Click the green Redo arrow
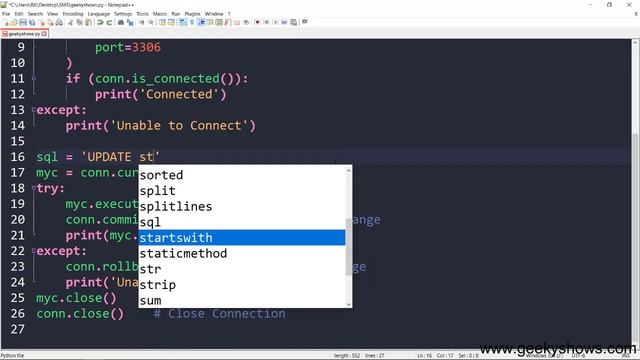 109,22
